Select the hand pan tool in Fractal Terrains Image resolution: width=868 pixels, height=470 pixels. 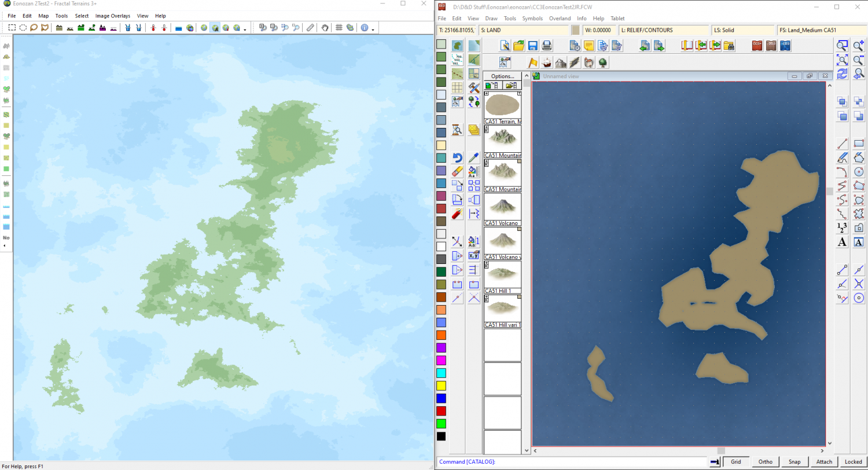click(x=325, y=27)
